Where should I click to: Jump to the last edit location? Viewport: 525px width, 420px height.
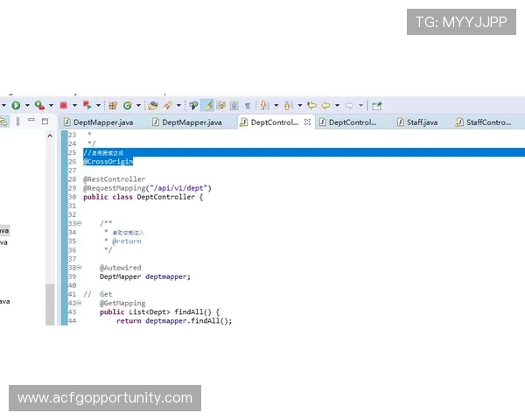(x=311, y=105)
